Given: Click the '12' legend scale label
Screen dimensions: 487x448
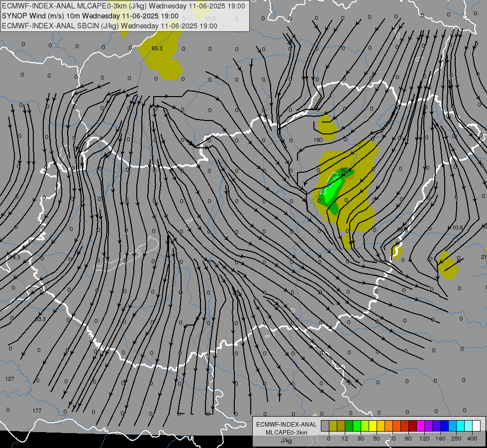Looking at the screenshot, I should click(345, 439).
